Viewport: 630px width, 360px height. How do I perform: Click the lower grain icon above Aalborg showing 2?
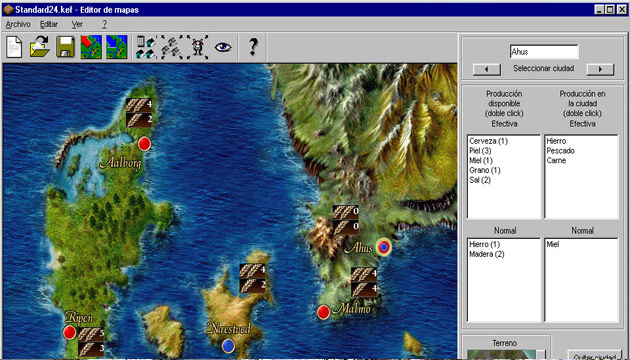(139, 120)
